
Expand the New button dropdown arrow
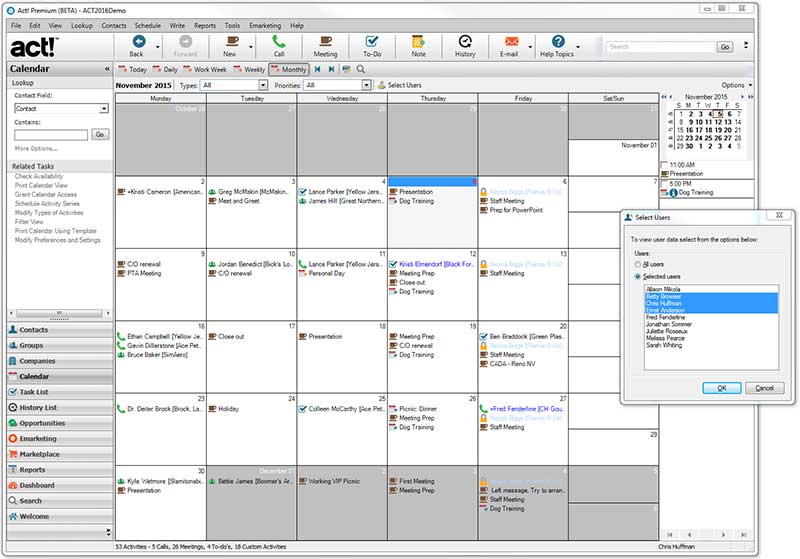tap(251, 47)
